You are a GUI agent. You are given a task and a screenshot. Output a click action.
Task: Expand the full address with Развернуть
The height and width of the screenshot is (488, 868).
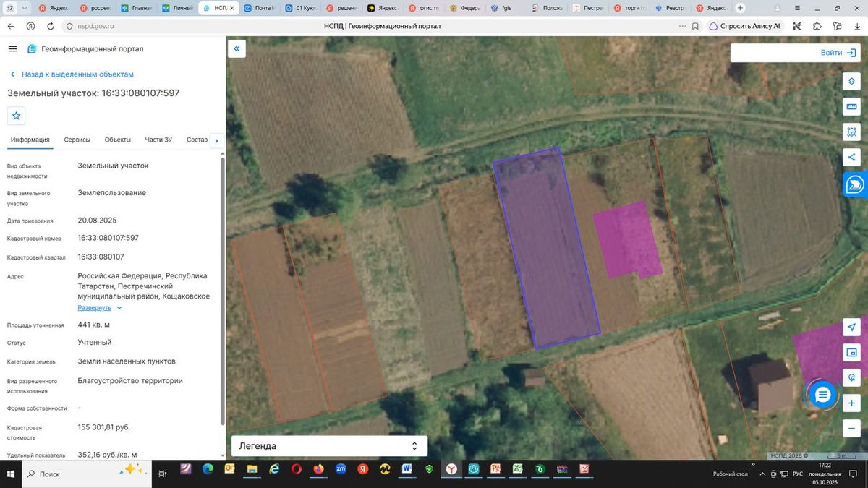tap(100, 307)
